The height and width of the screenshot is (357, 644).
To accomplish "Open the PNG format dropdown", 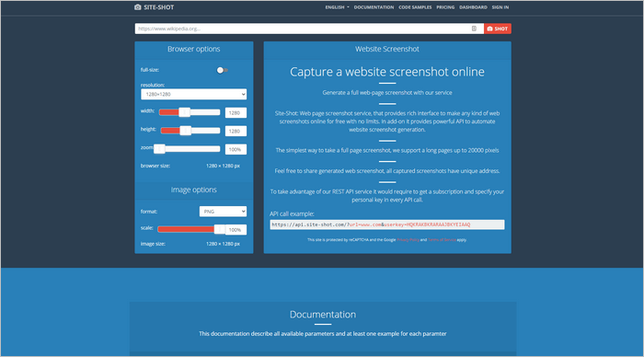I will tap(223, 211).
